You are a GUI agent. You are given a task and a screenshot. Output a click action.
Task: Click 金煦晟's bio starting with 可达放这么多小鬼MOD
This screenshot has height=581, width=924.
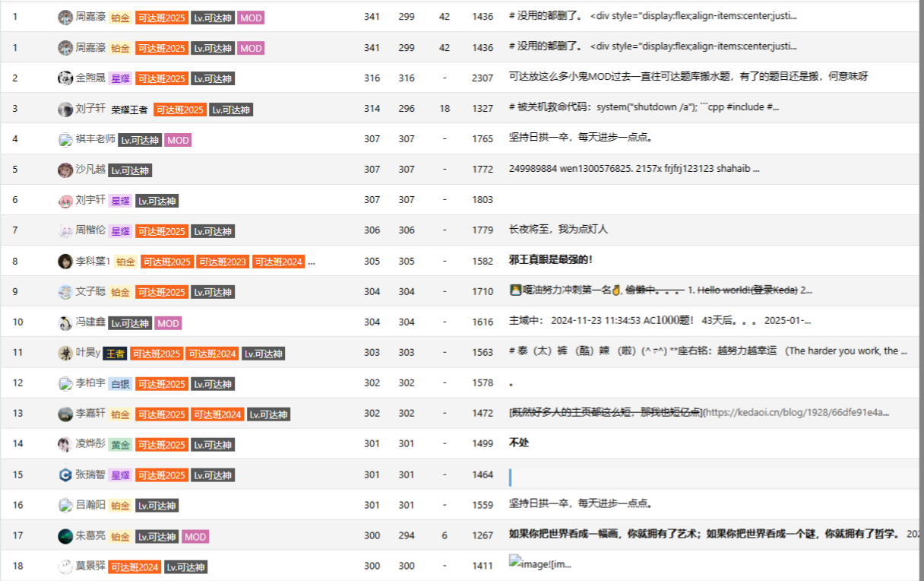point(688,77)
